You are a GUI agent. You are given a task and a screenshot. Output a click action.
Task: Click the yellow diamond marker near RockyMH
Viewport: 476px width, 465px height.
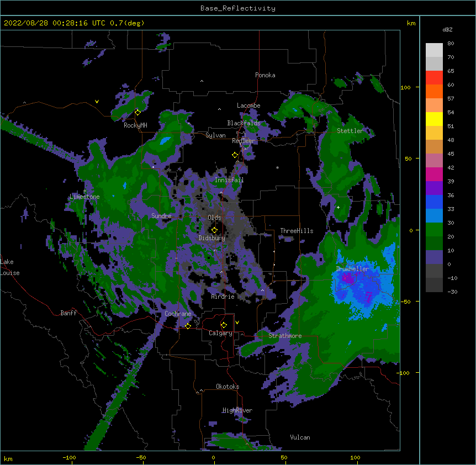click(x=137, y=112)
